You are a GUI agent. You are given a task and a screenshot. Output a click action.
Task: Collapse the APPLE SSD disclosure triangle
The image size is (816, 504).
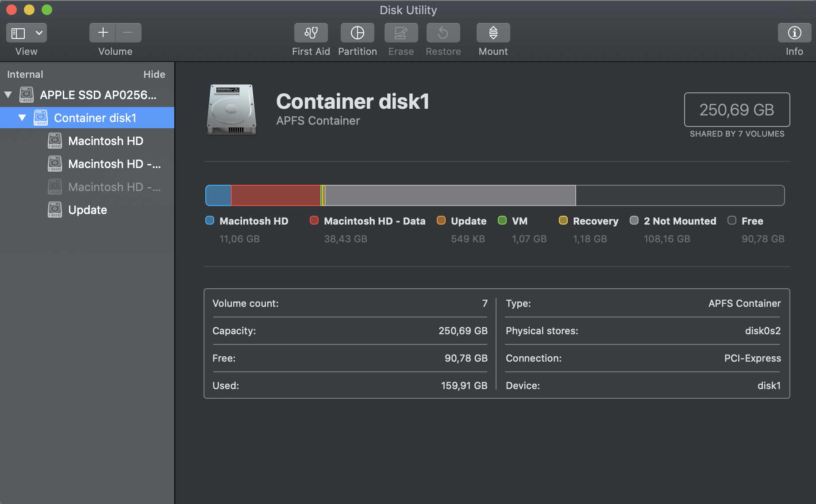(x=8, y=95)
